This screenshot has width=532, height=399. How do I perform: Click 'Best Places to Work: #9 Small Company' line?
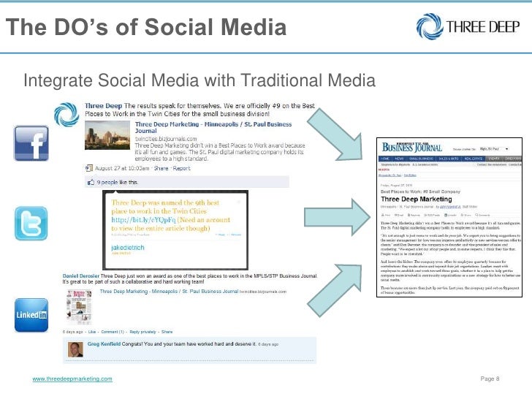(x=420, y=191)
